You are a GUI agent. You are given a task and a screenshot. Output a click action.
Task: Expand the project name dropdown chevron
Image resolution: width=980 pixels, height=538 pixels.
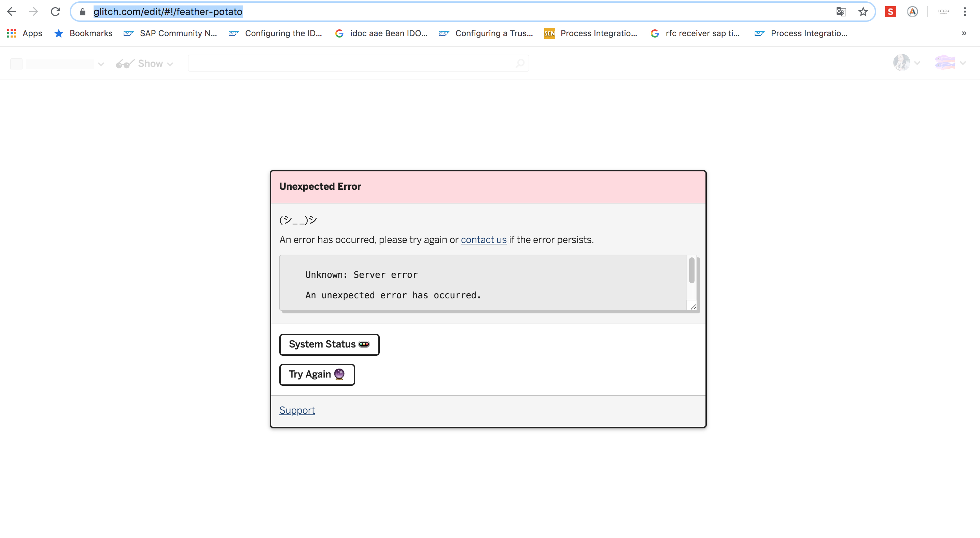coord(101,64)
